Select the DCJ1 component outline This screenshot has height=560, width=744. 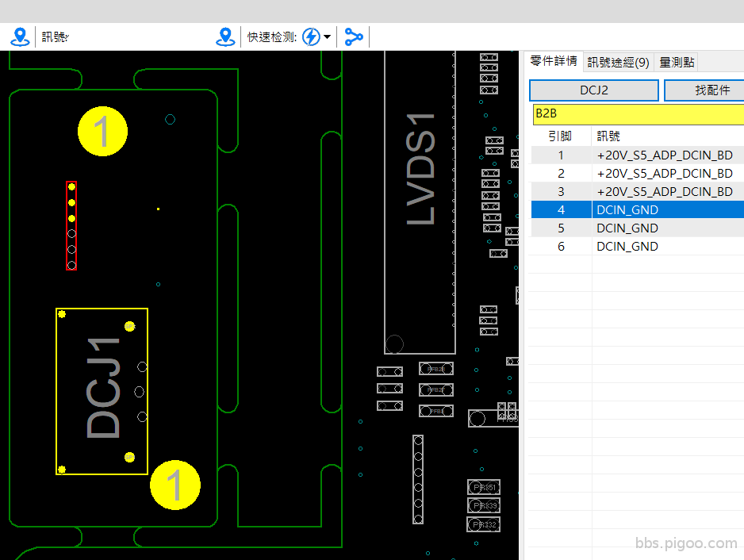click(x=102, y=390)
